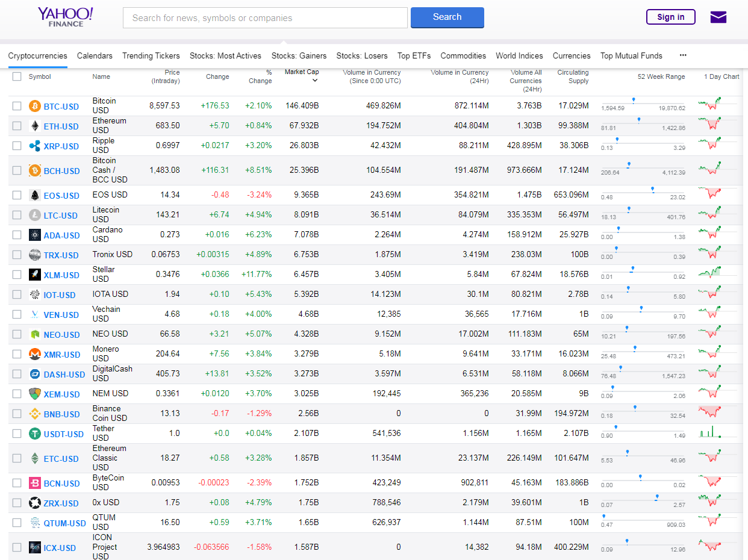This screenshot has width=748, height=560.
Task: Click the Monero coin icon
Action: 35,355
